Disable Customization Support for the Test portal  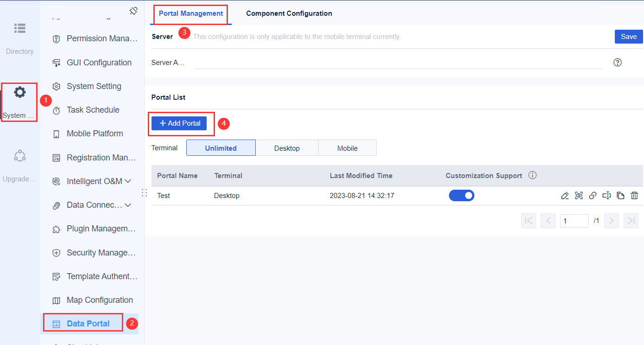[x=461, y=195]
